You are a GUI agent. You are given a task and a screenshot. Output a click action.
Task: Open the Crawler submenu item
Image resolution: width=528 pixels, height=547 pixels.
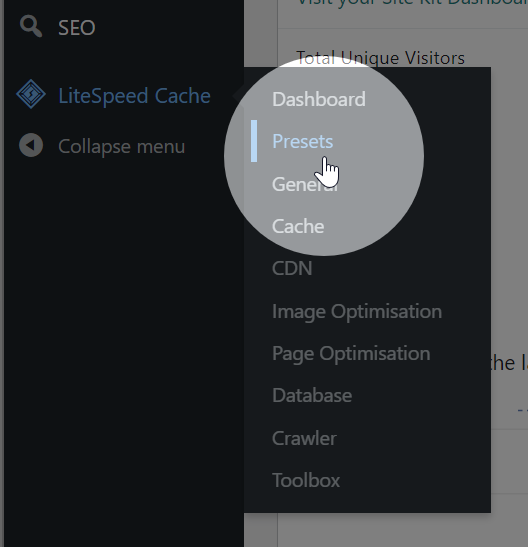(x=304, y=438)
